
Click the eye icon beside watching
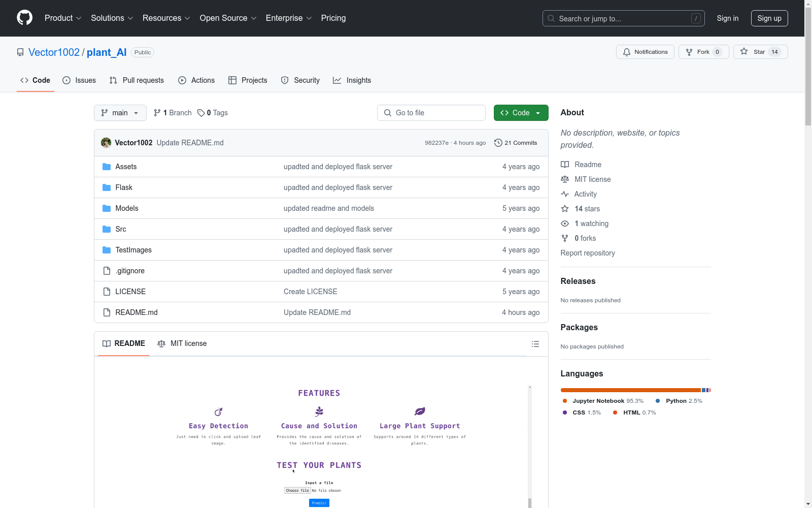[565, 224]
